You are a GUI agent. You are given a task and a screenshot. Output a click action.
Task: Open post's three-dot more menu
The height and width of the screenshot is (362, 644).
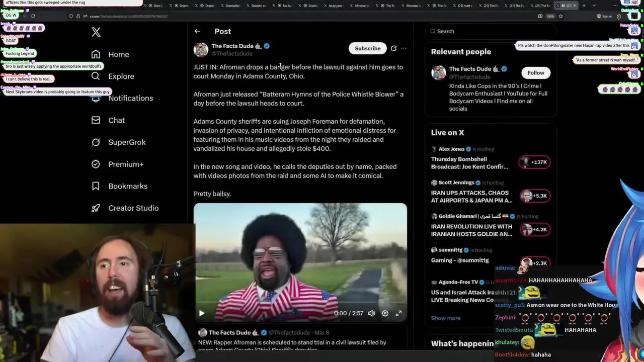point(404,48)
